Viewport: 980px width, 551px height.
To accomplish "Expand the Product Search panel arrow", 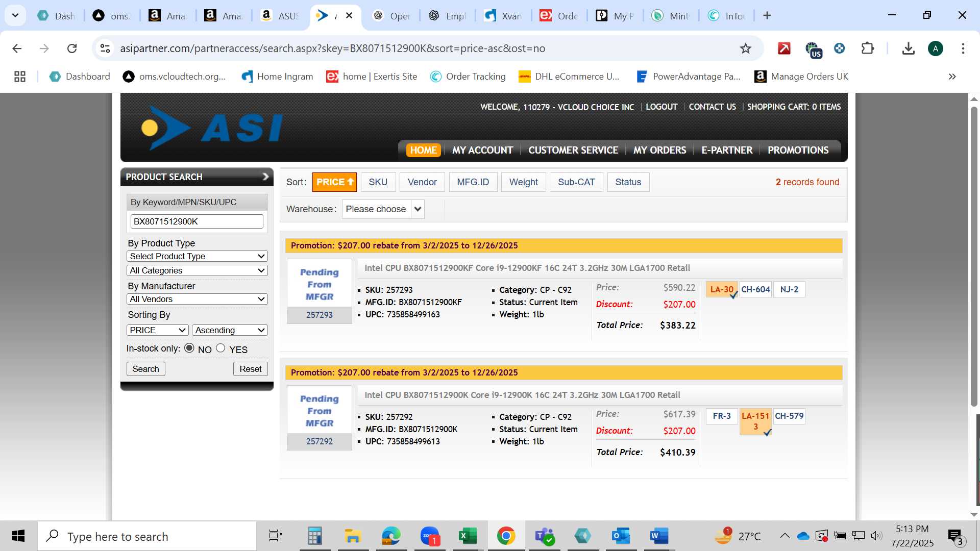I will (x=265, y=177).
